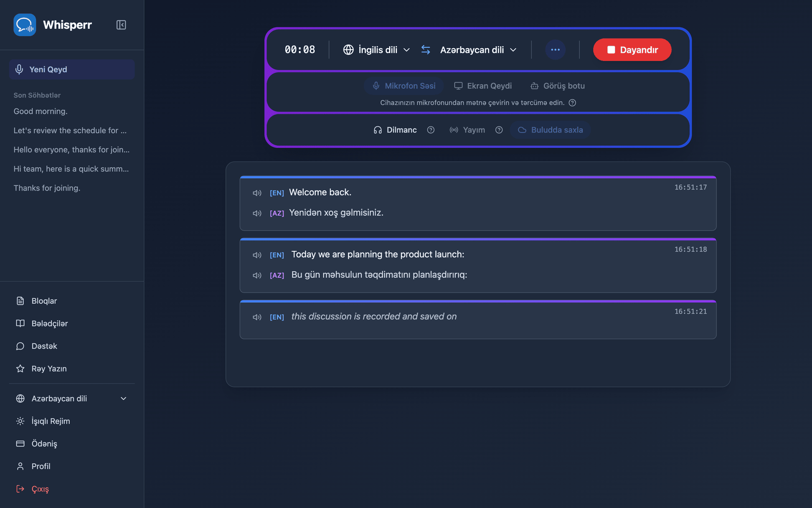Click globe icon beside İngilis dili
Screen dimensions: 812x508
pos(348,50)
